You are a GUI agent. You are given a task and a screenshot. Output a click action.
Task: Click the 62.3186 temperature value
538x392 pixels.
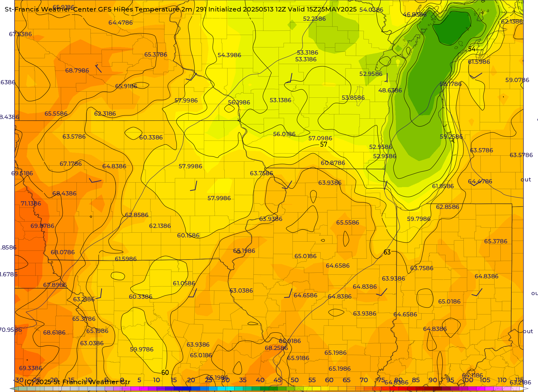click(105, 114)
